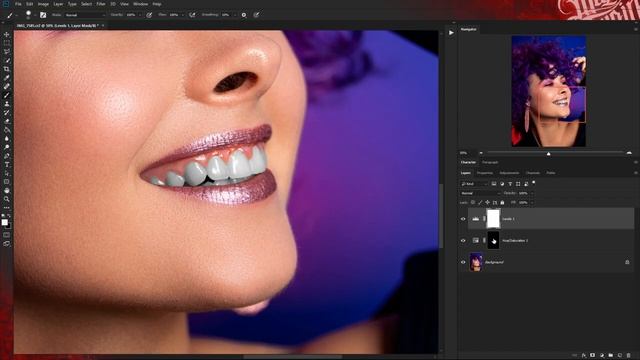The height and width of the screenshot is (360, 640).
Task: Toggle lock position in Layers panel
Action: coord(487,202)
